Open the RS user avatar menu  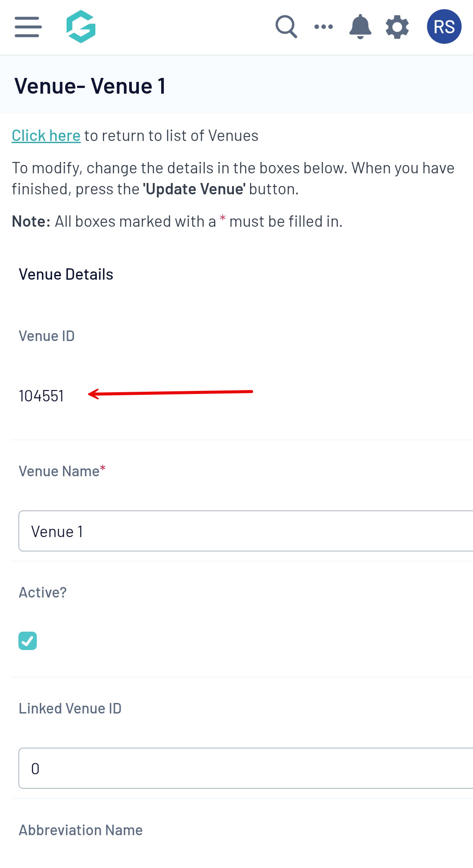pyautogui.click(x=444, y=27)
